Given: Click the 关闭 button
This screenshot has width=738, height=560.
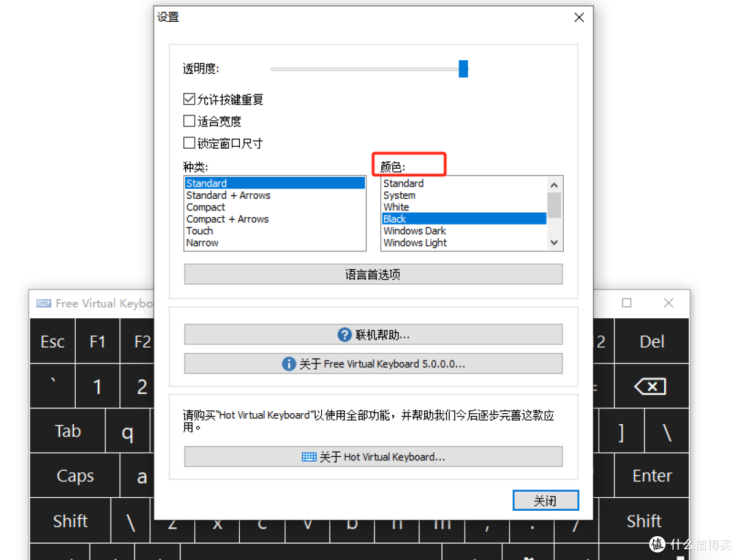Looking at the screenshot, I should 545,501.
